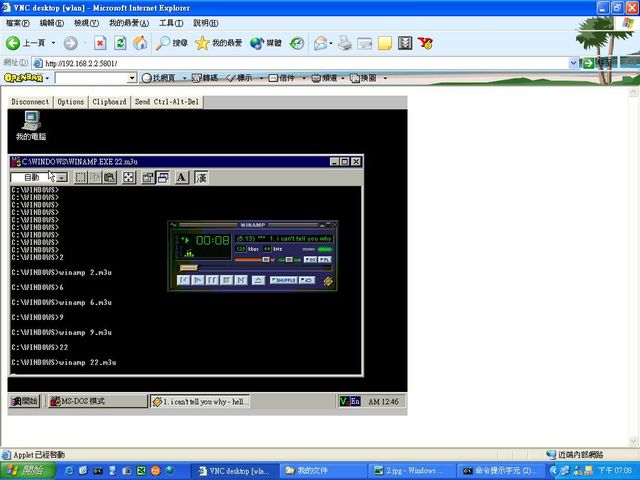
Task: Open the 工具(T) menu
Action: tap(171, 23)
